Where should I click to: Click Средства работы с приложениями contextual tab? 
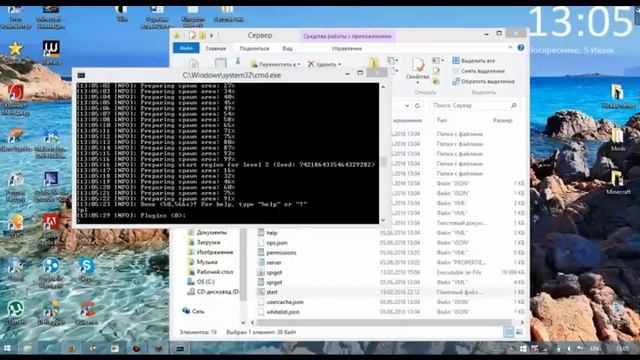347,36
